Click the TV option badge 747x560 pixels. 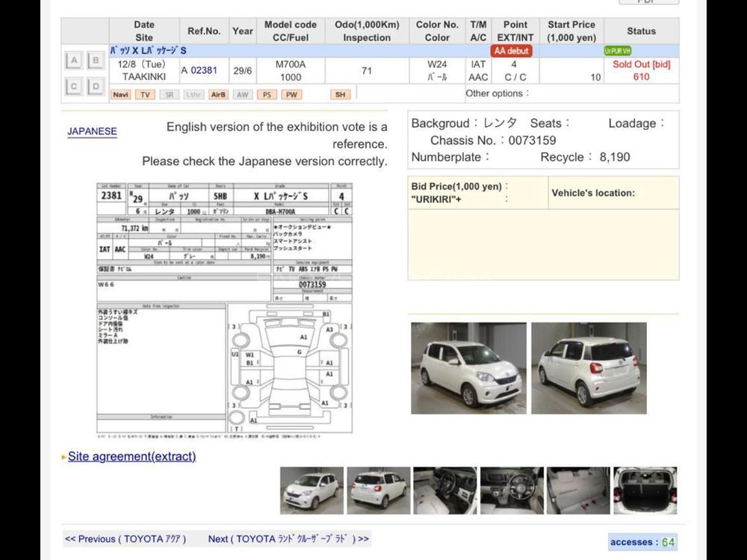(x=146, y=95)
